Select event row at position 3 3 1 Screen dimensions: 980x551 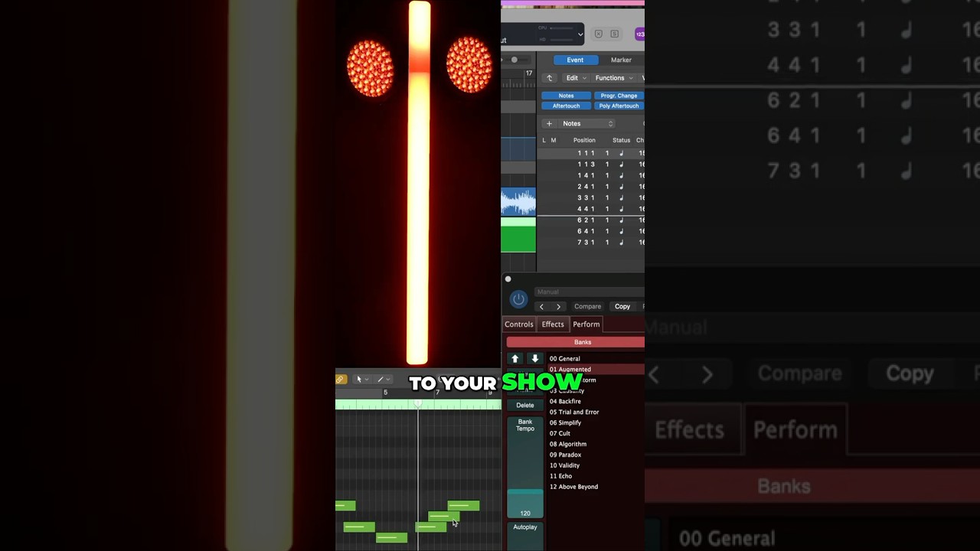coord(590,198)
